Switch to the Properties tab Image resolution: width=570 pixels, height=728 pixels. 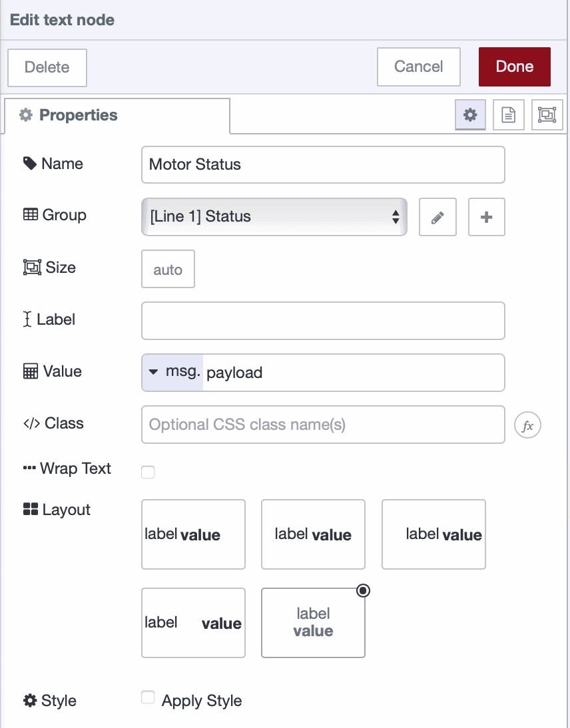click(75, 114)
